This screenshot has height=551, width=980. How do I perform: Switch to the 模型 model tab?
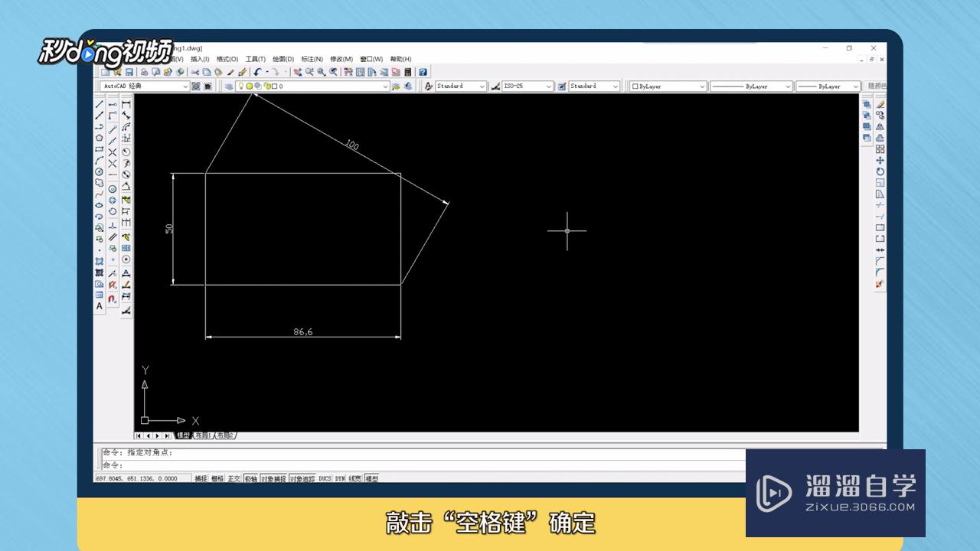(183, 435)
